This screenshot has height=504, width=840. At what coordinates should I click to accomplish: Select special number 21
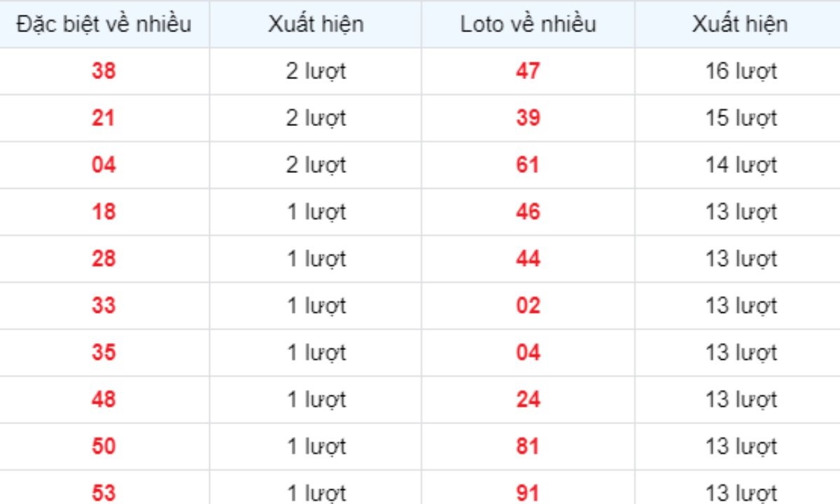(x=104, y=118)
